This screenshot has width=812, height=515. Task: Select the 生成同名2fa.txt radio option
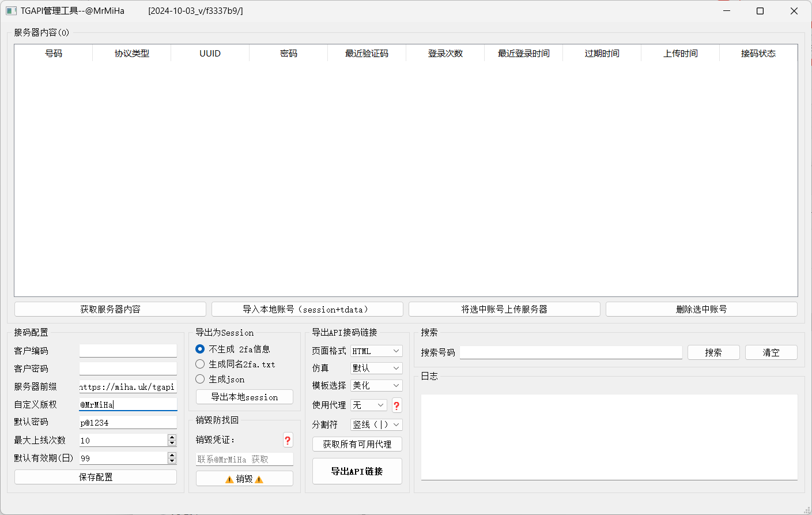tap(199, 364)
